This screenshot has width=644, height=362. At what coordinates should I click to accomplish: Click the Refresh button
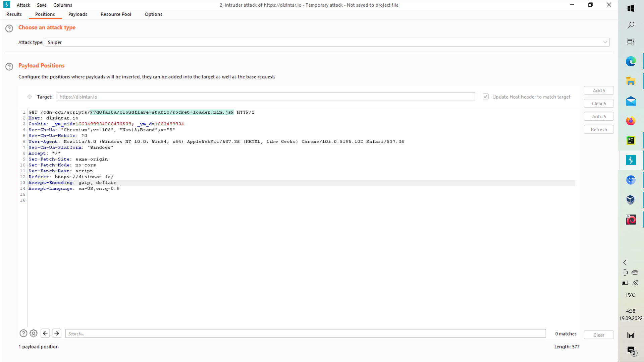[599, 130]
